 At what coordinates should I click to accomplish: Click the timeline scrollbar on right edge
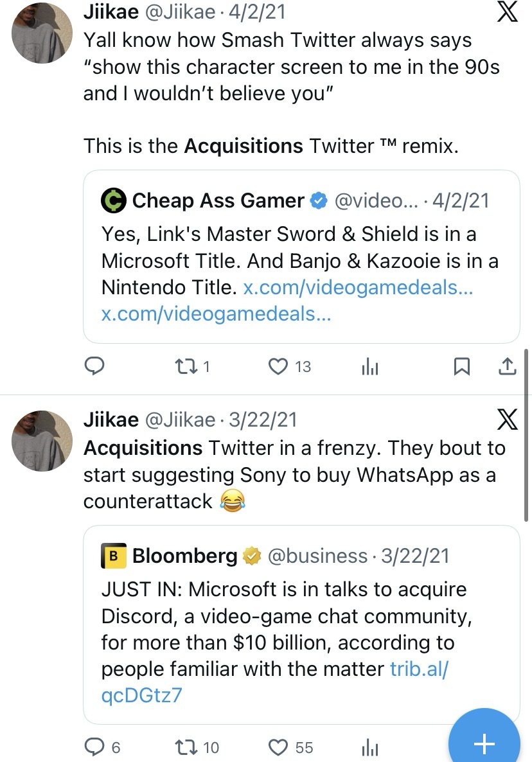528,437
